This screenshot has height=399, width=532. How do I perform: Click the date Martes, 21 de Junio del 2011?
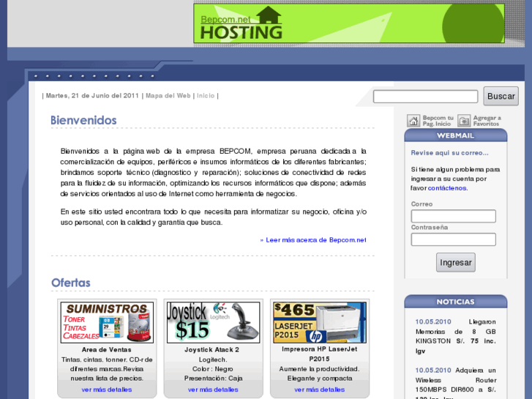(92, 96)
